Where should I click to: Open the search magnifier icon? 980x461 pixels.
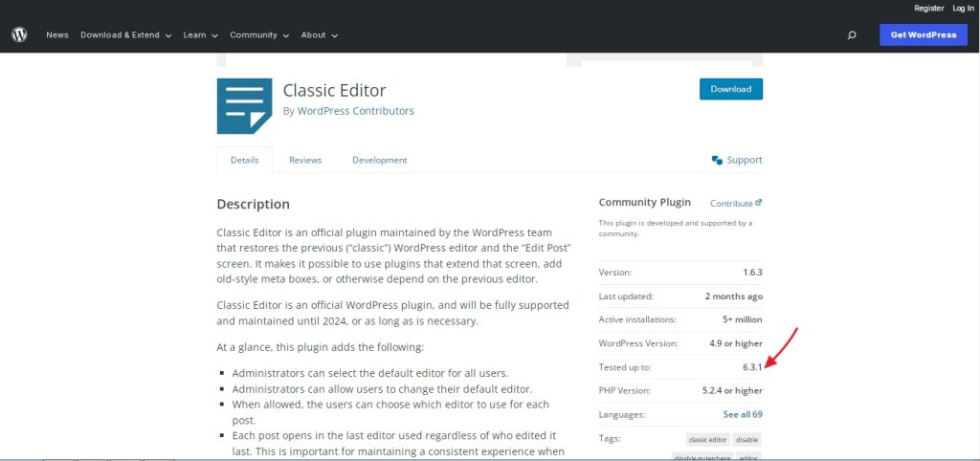point(851,35)
